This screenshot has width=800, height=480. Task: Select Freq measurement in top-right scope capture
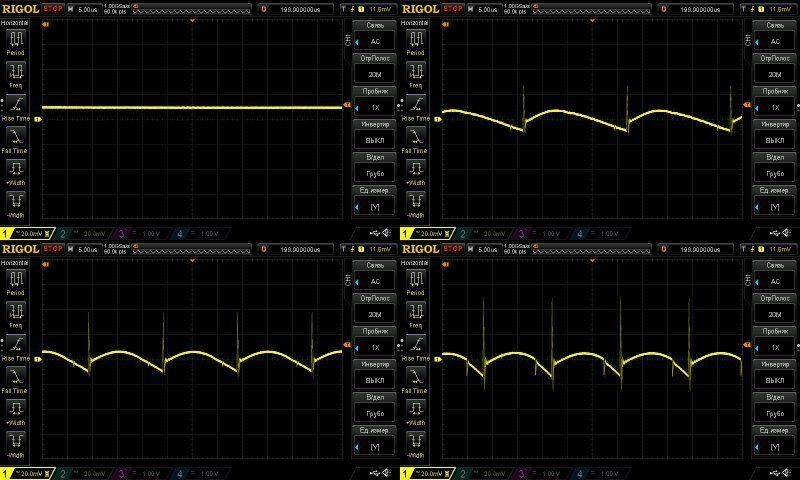[415, 75]
